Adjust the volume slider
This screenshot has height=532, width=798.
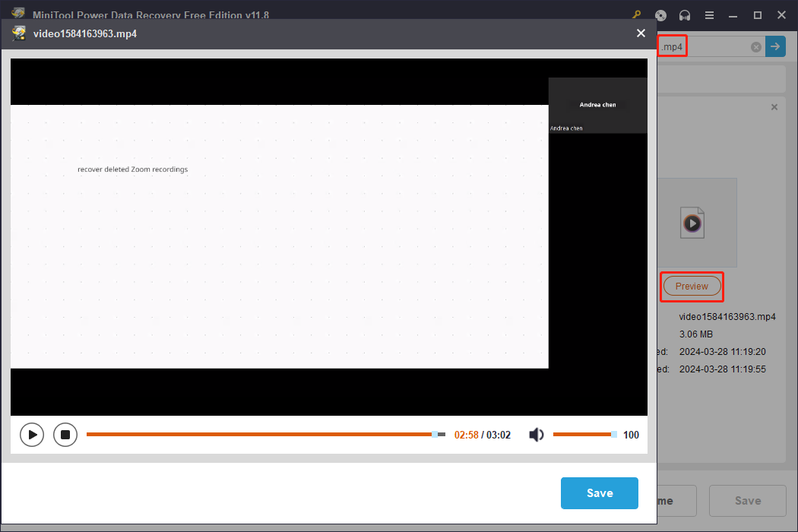584,434
